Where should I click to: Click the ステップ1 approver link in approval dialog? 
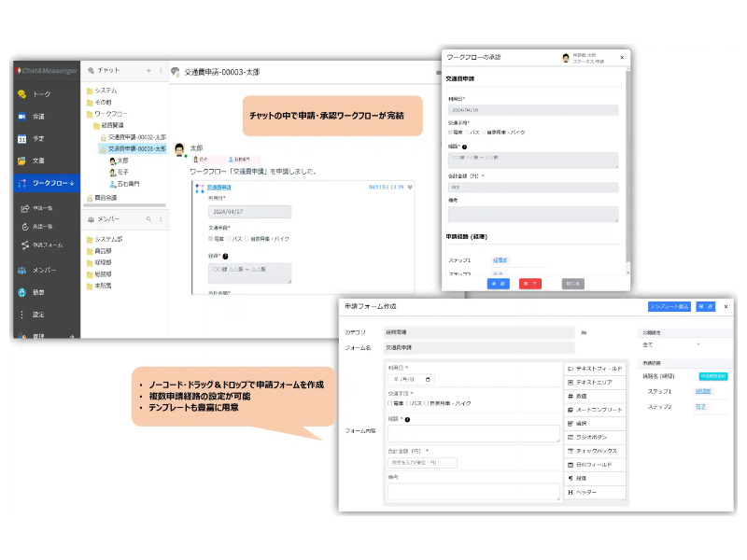click(500, 260)
